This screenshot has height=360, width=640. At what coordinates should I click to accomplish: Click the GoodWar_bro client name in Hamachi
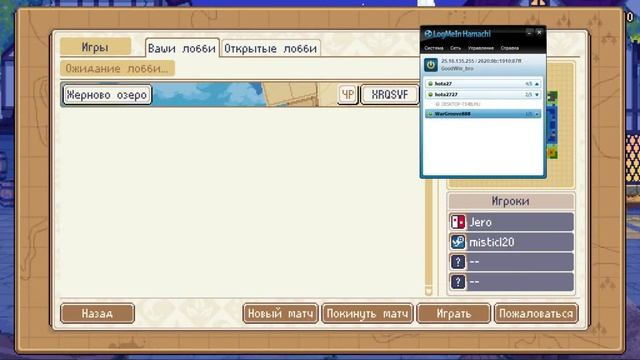tap(457, 69)
